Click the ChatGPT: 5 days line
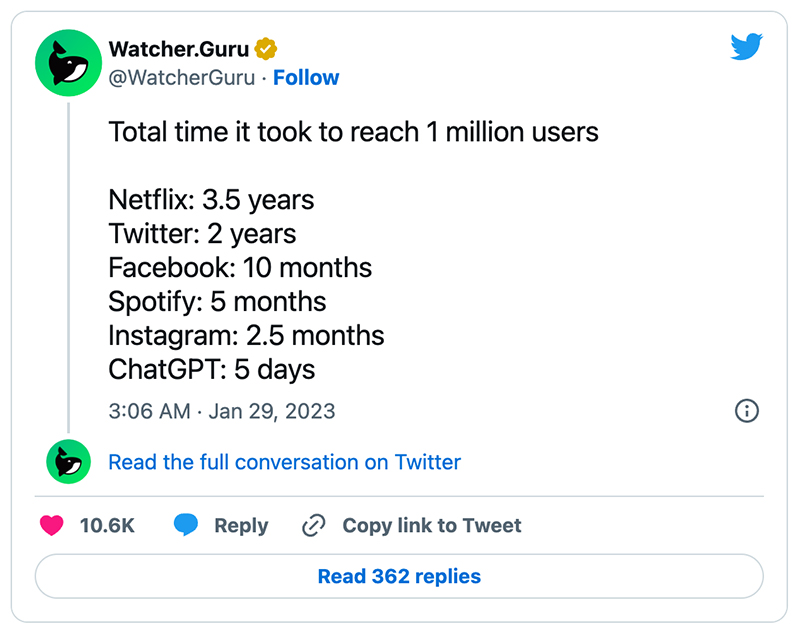 pyautogui.click(x=212, y=369)
